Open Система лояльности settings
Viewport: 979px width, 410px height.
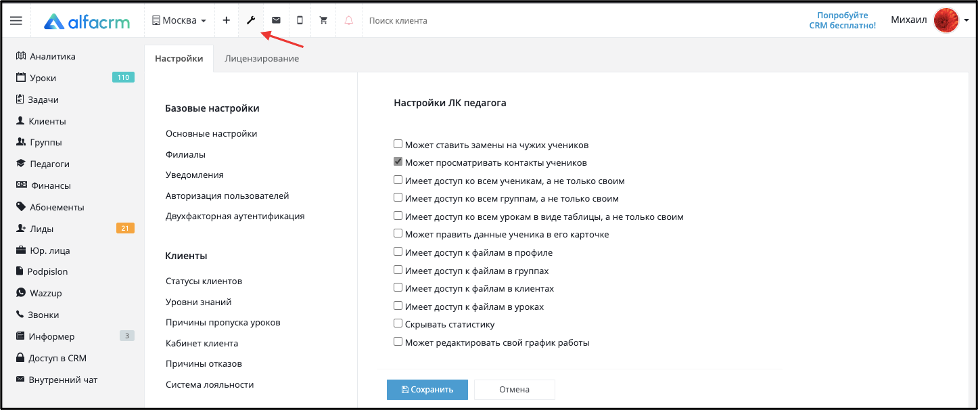[x=209, y=384]
